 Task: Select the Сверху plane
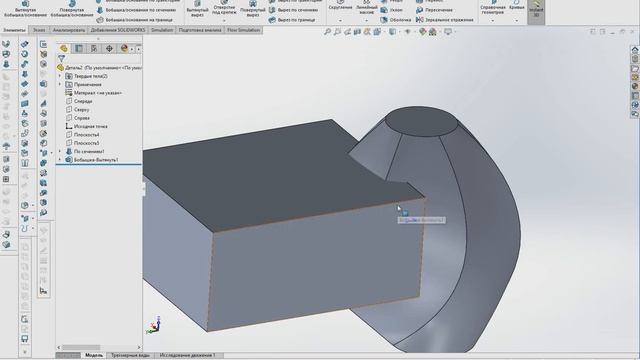77,110
